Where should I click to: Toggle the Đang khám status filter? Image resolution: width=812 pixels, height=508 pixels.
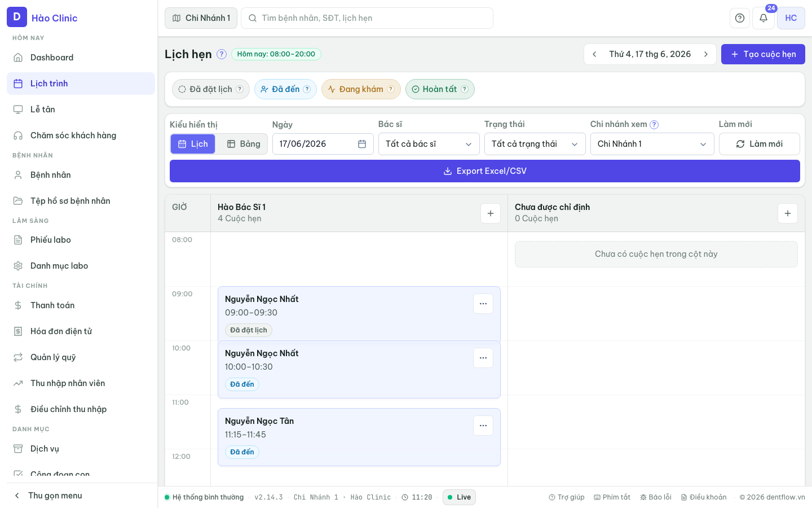(361, 89)
